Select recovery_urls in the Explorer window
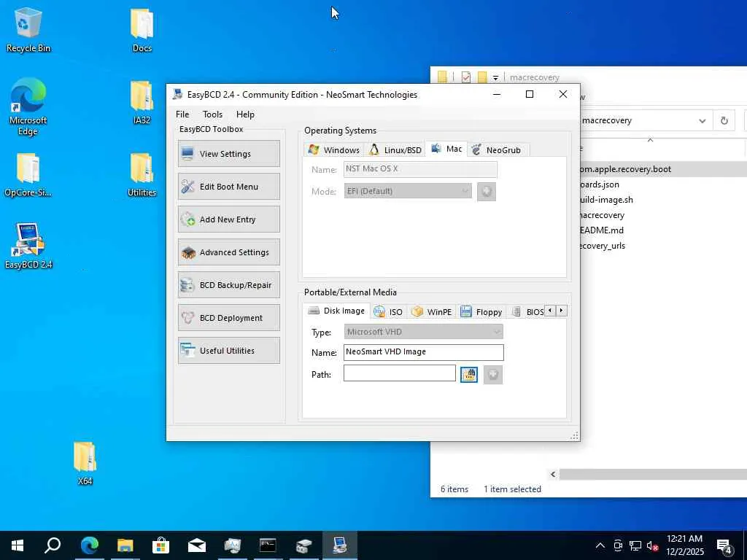 (602, 246)
